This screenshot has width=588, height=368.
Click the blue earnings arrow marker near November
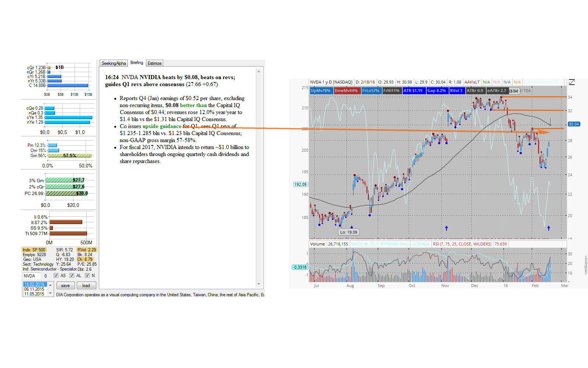pyautogui.click(x=447, y=228)
